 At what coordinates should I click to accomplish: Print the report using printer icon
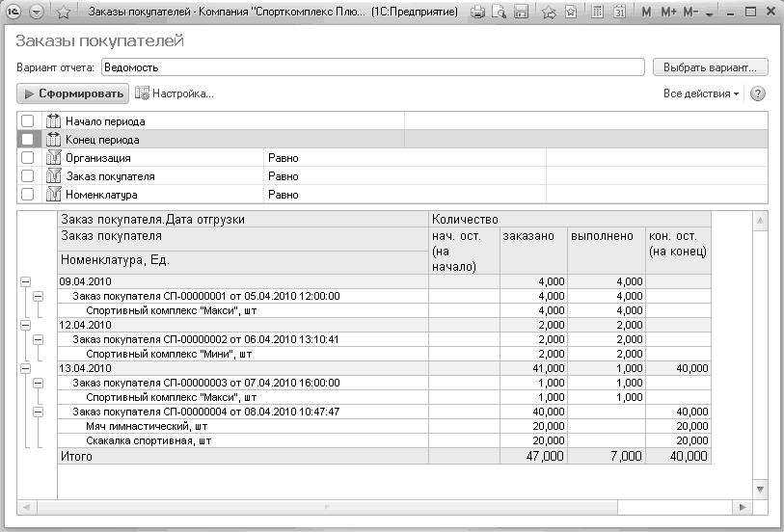click(478, 12)
